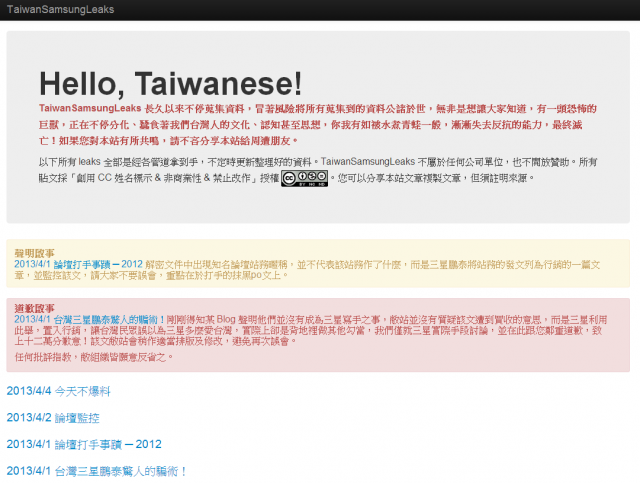Screen dimensions: 640x483
Task: Follow the 論壇打手事蹟 link inside yellow 聲明啟事 box
Action: click(x=78, y=264)
